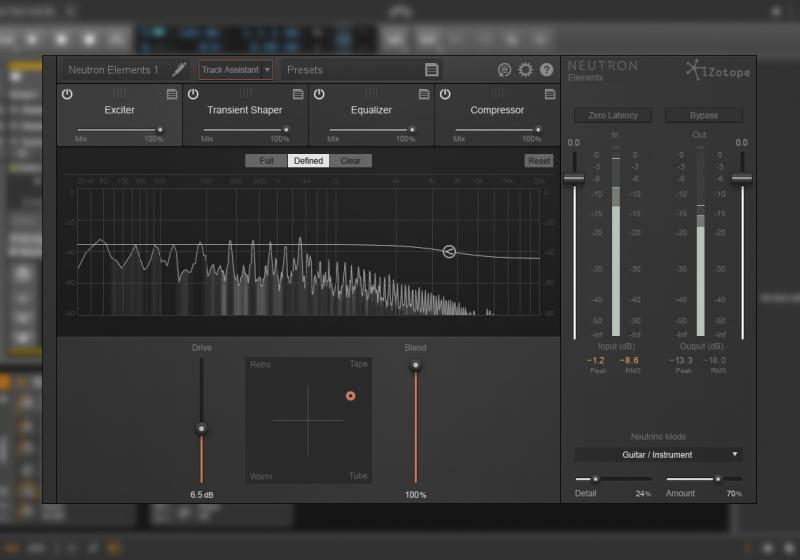The width and height of the screenshot is (800, 560).
Task: Toggle the Equalizer power button
Action: pos(319,94)
